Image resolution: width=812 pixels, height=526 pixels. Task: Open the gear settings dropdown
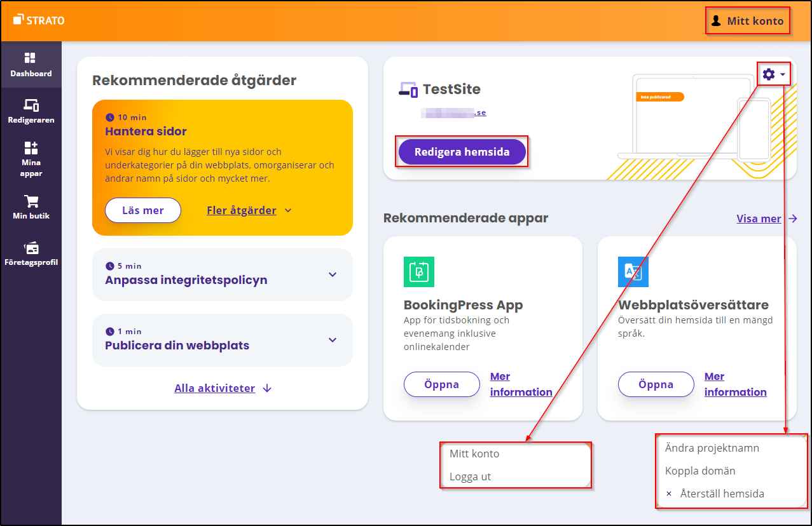pyautogui.click(x=773, y=75)
